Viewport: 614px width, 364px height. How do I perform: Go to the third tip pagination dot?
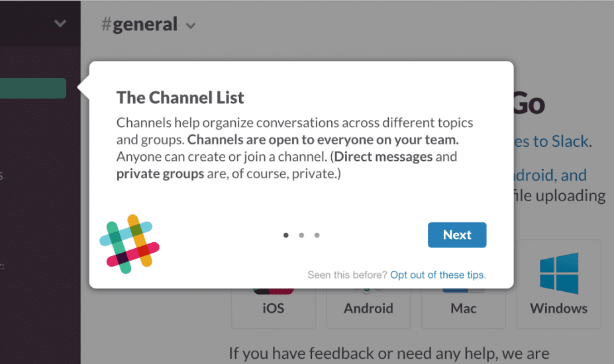(317, 235)
